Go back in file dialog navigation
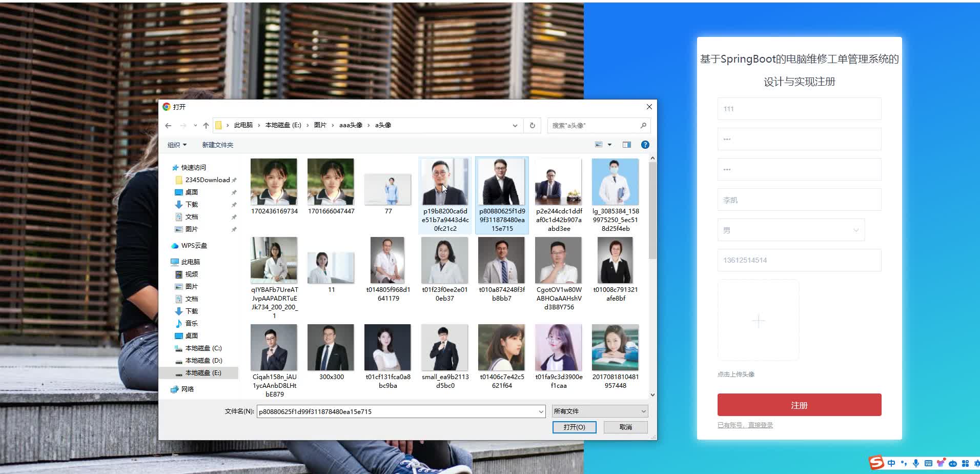This screenshot has height=474, width=980. coord(168,125)
